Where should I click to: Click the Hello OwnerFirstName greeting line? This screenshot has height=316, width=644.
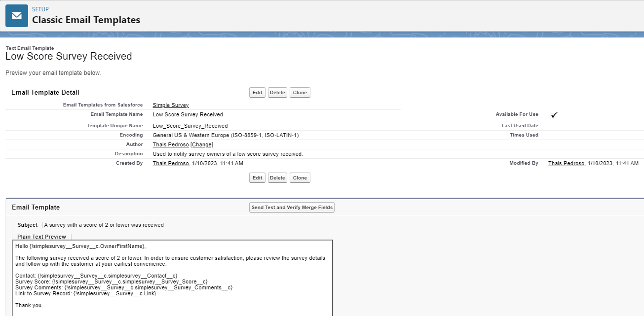(x=81, y=246)
